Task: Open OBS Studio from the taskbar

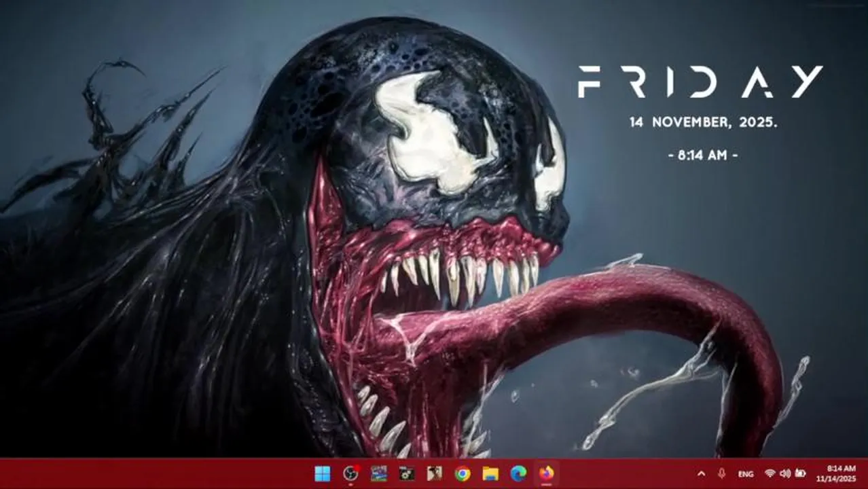Action: (350, 473)
